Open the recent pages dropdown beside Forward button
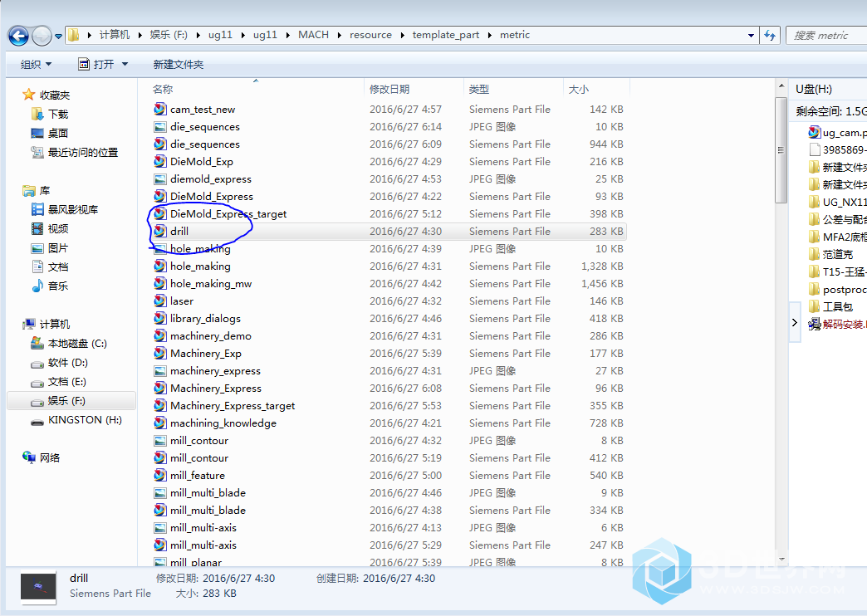The height and width of the screenshot is (616, 867). click(58, 37)
